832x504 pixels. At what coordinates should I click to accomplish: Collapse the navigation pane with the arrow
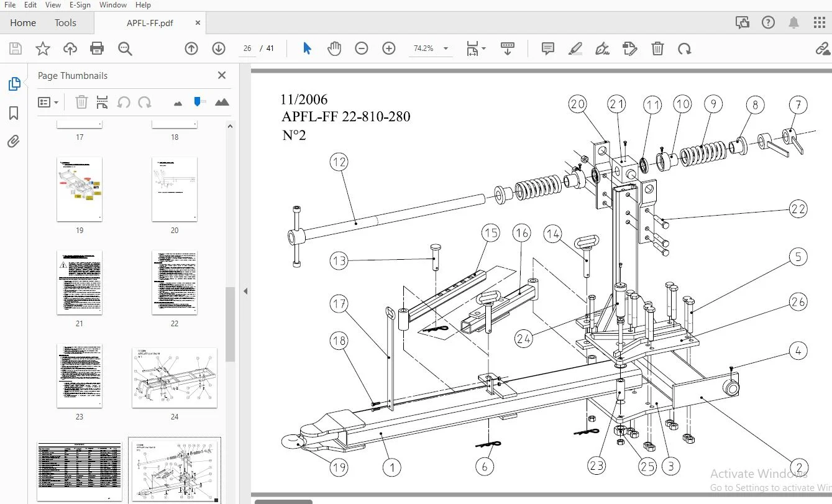click(x=245, y=291)
